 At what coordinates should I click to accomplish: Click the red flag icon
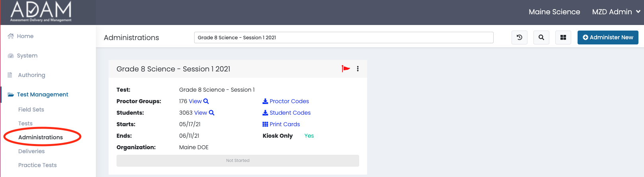(x=346, y=69)
